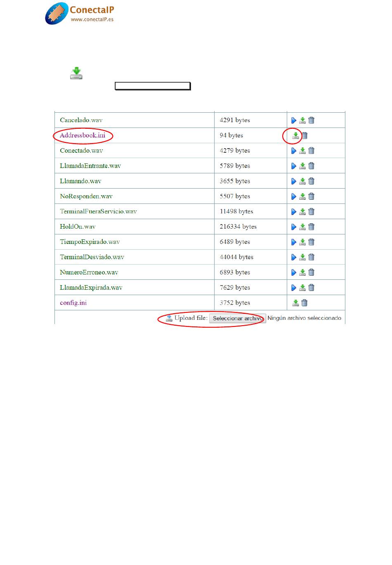Open the NoResponden.wav link
The width and height of the screenshot is (392, 565).
(x=86, y=196)
